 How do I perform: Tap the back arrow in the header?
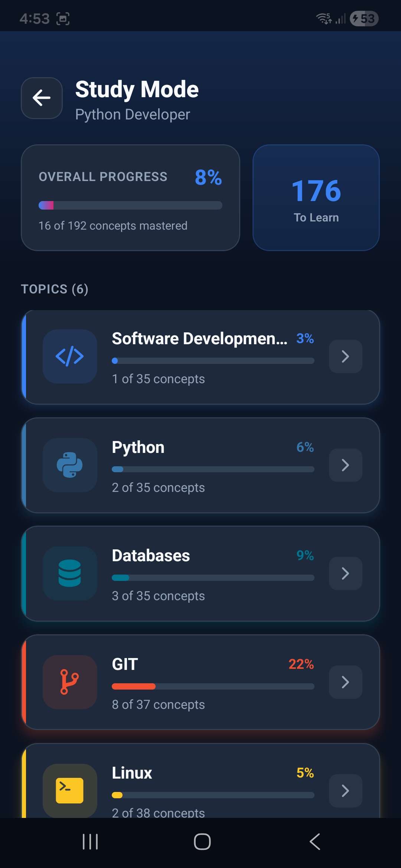pyautogui.click(x=42, y=98)
